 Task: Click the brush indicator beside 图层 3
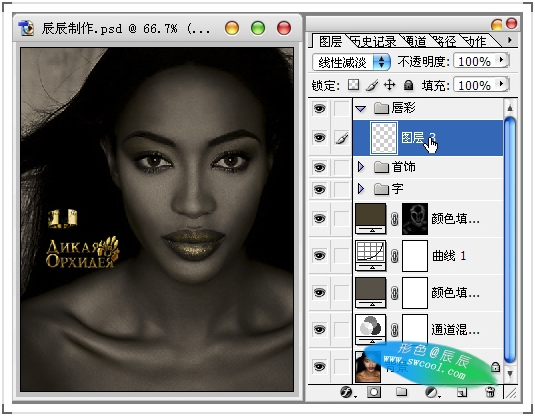pos(342,138)
